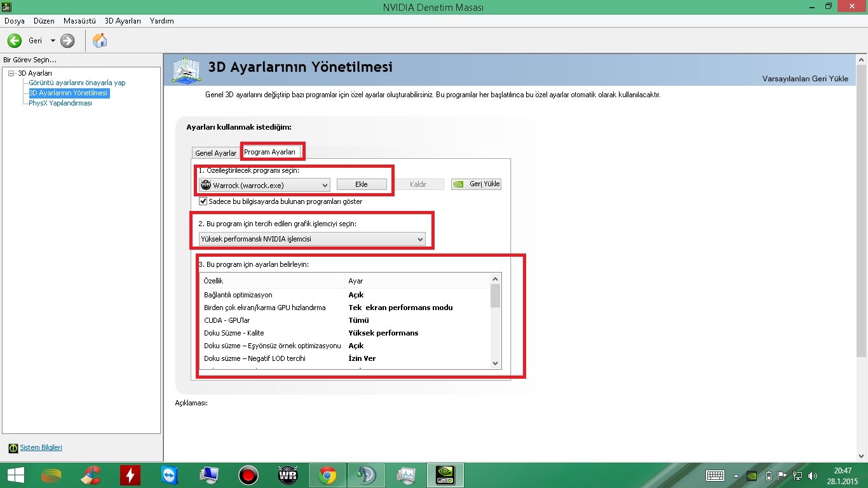868x488 pixels.
Task: Open the Masaüstü menu
Action: pos(80,21)
